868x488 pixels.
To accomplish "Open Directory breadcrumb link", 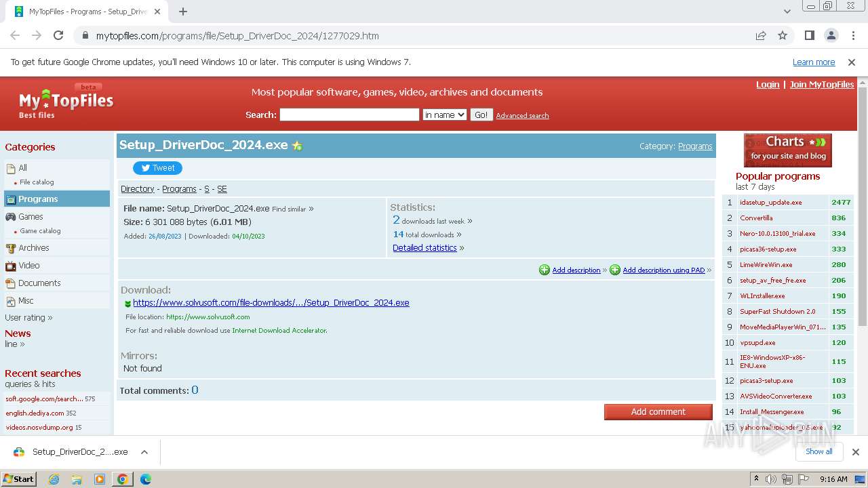I will [138, 189].
